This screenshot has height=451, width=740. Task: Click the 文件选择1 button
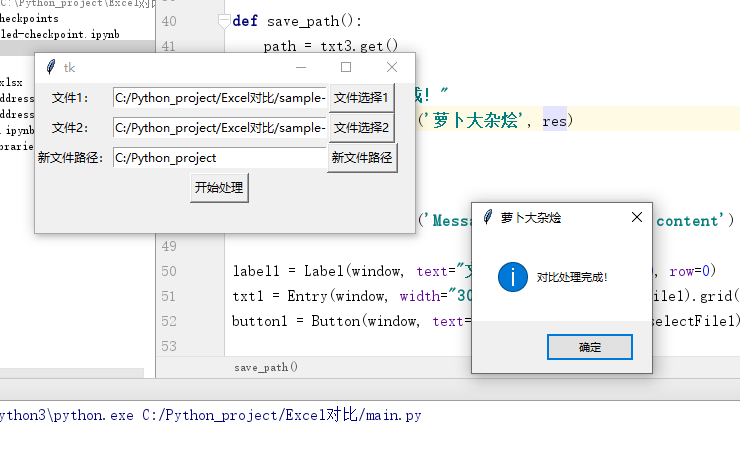(361, 98)
